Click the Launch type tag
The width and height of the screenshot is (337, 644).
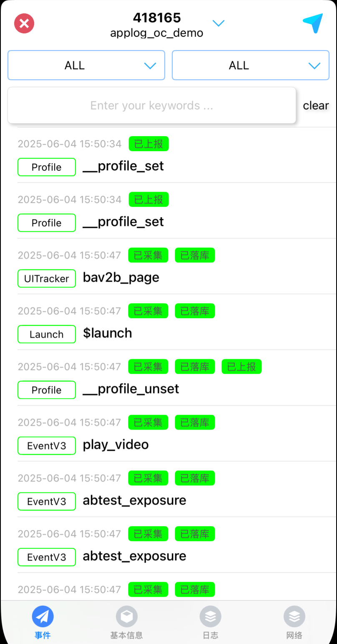[x=47, y=334]
